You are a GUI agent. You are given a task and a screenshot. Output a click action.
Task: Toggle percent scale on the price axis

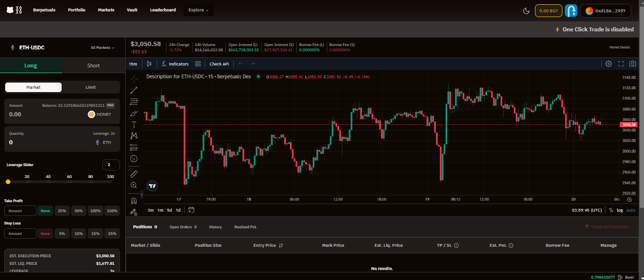pyautogui.click(x=611, y=210)
